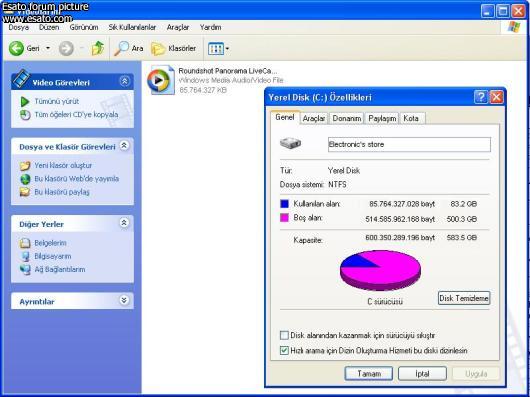Collapse the Diğer Yerler panel
The width and height of the screenshot is (530, 397).
coord(124,223)
